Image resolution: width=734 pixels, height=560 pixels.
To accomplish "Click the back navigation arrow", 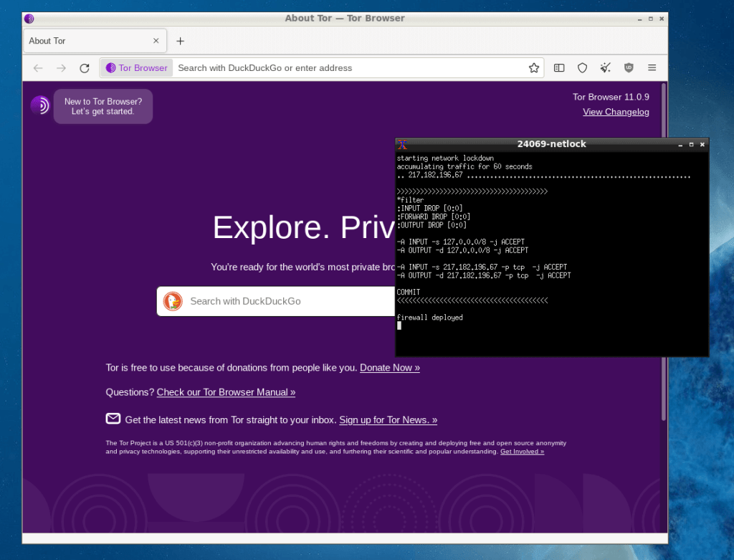I will click(x=38, y=68).
